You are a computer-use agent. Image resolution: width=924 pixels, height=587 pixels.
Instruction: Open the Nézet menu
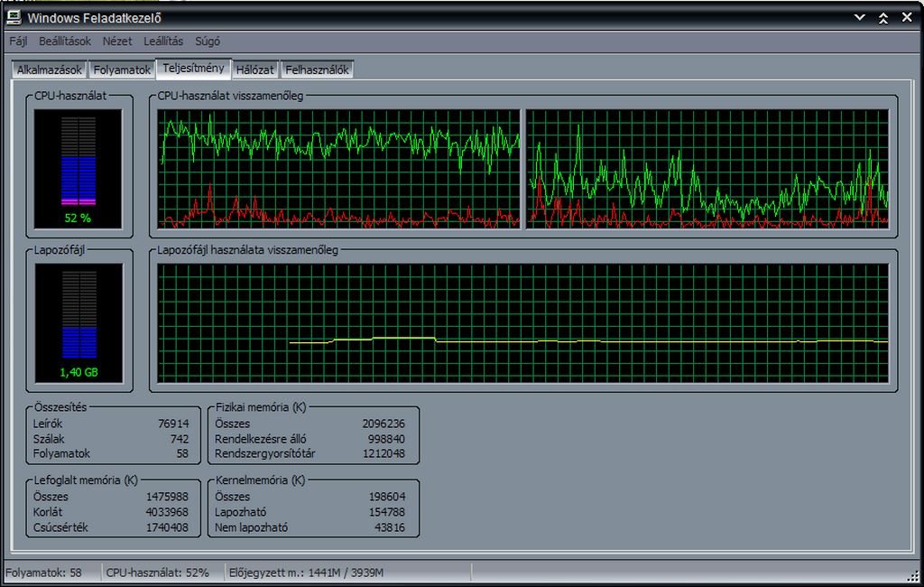click(117, 42)
